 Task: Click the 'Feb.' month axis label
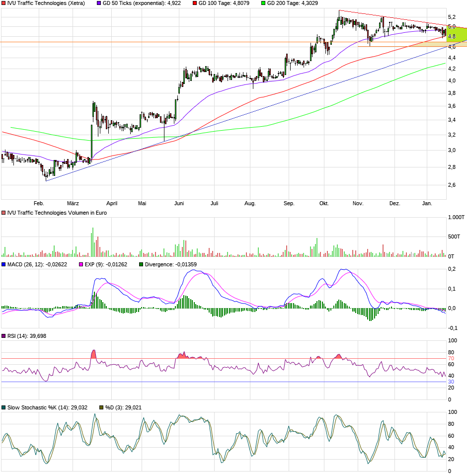point(39,203)
